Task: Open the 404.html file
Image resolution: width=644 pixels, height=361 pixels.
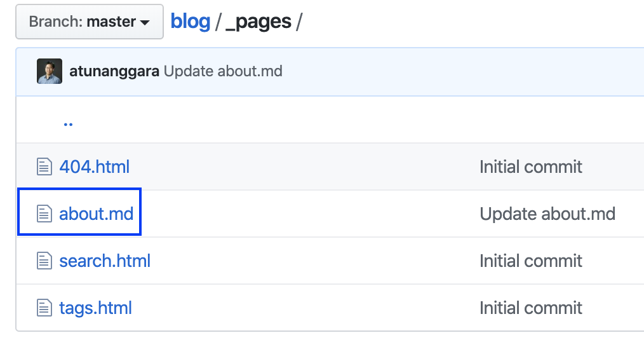Action: (x=95, y=167)
